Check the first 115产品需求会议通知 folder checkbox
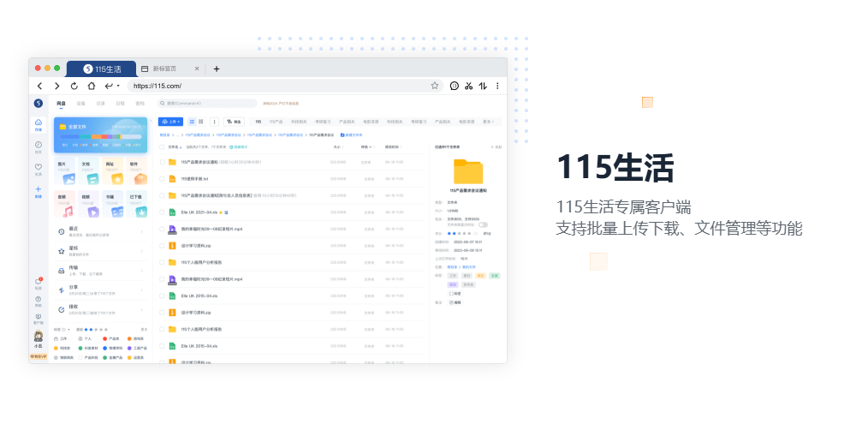Screen dimensions: 868x442 click(162, 162)
